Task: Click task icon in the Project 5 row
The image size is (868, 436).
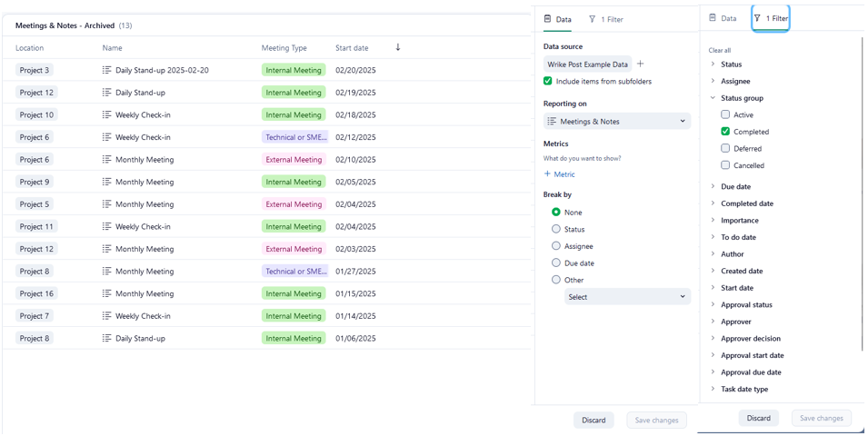Action: tap(107, 204)
